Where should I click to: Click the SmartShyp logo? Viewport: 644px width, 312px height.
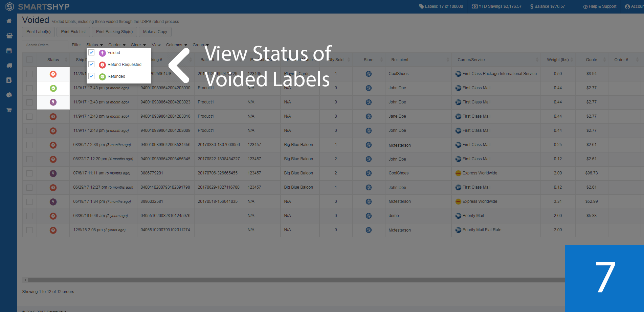pyautogui.click(x=38, y=6)
